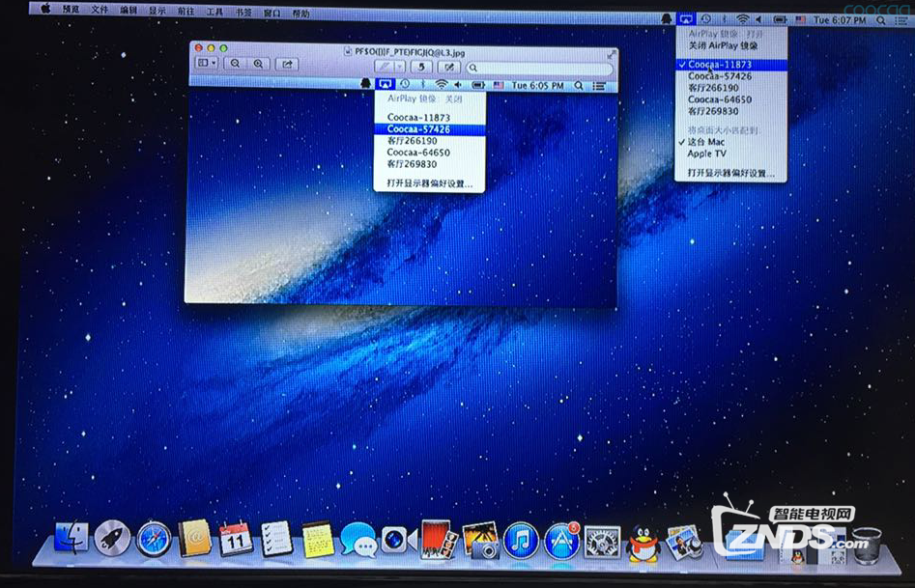This screenshot has width=915, height=588.
Task: Click the Tue 6:07 PM clock
Action: point(840,20)
